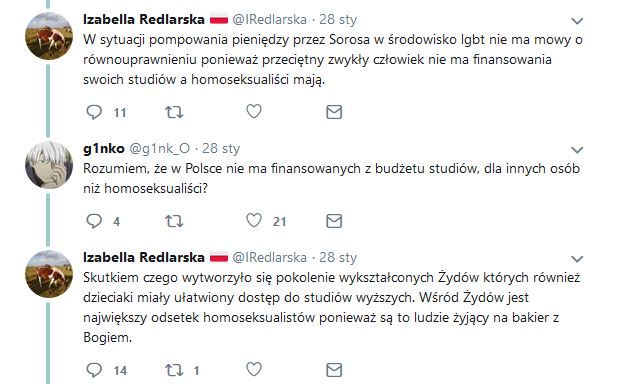Retweet the last tweet with 1 retweet

(174, 370)
